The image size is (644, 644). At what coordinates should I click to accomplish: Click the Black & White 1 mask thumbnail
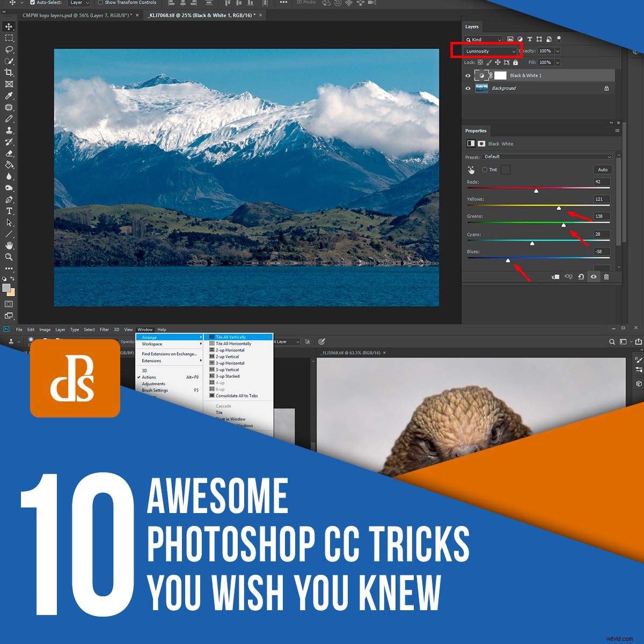(500, 76)
